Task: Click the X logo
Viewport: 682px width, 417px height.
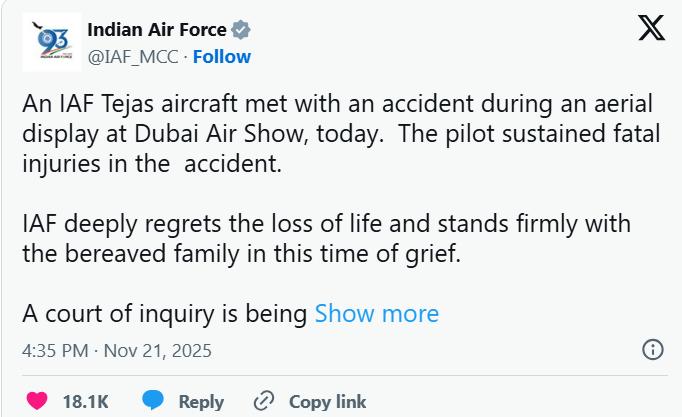Action: tap(651, 30)
